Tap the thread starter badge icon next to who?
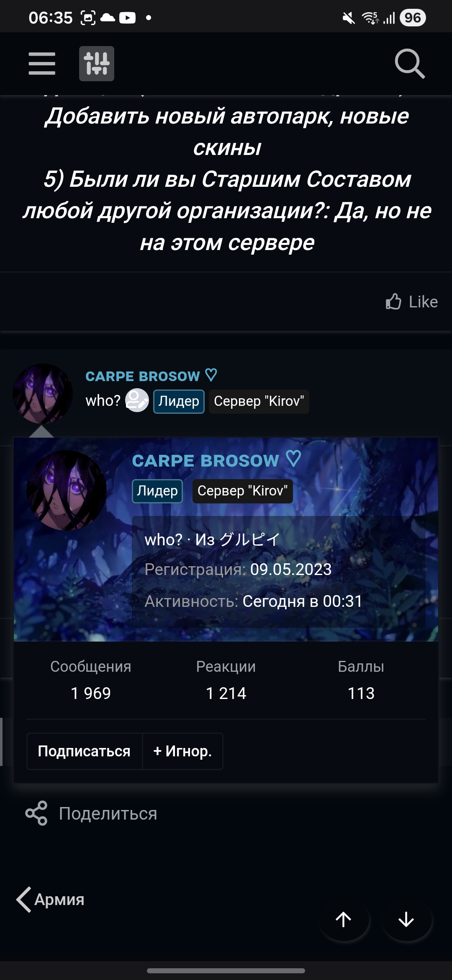Screen dimensions: 452x980 click(x=137, y=400)
